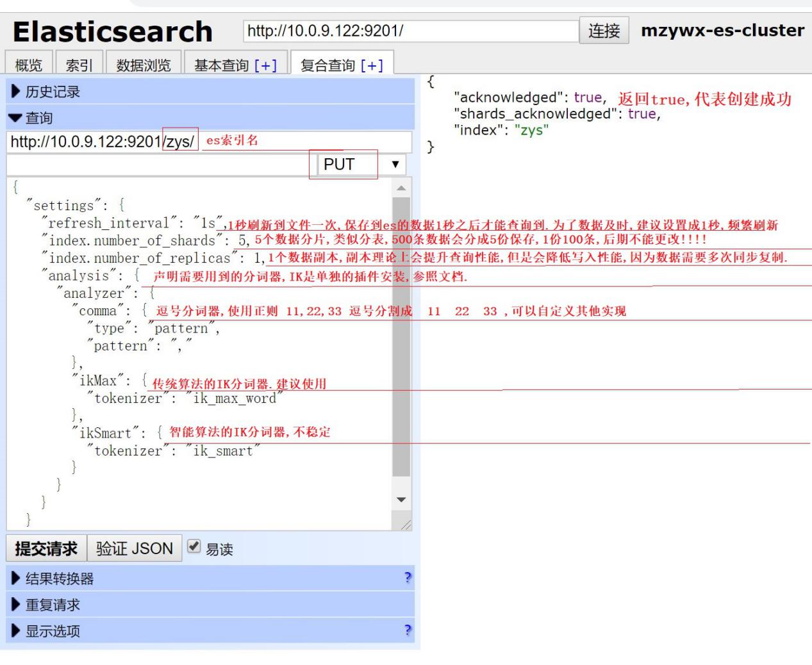
Task: Open the PUT HTTP method dropdown
Action: pos(362,165)
